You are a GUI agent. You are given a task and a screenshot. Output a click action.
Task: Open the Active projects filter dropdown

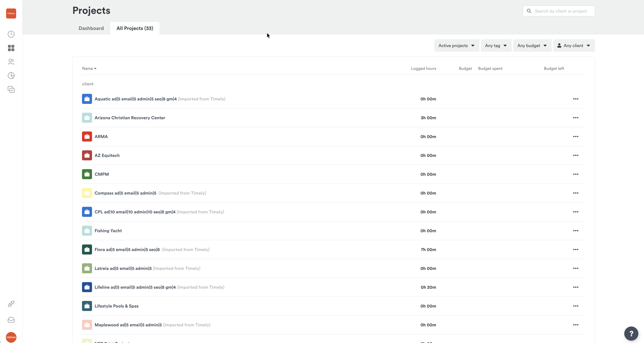pos(457,46)
